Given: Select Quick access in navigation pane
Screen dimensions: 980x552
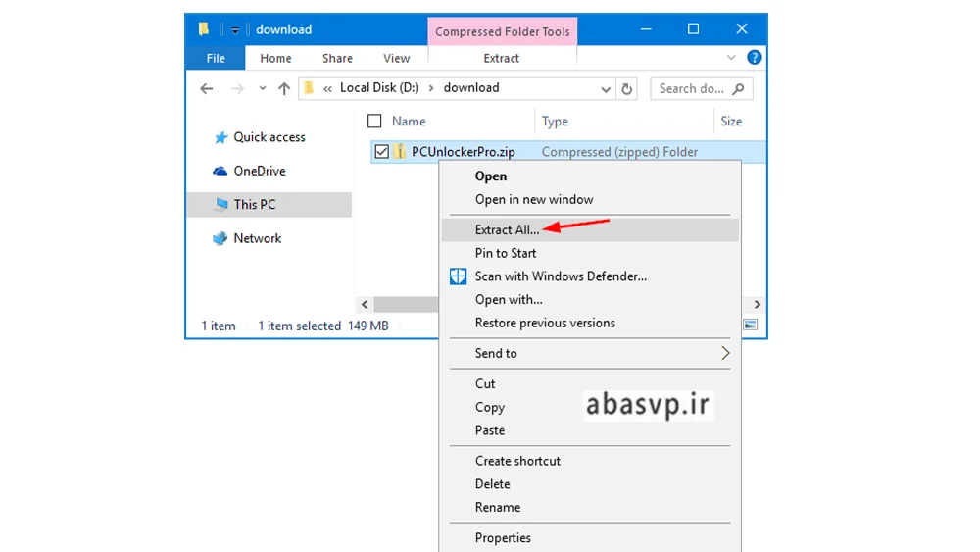Looking at the screenshot, I should pos(269,137).
